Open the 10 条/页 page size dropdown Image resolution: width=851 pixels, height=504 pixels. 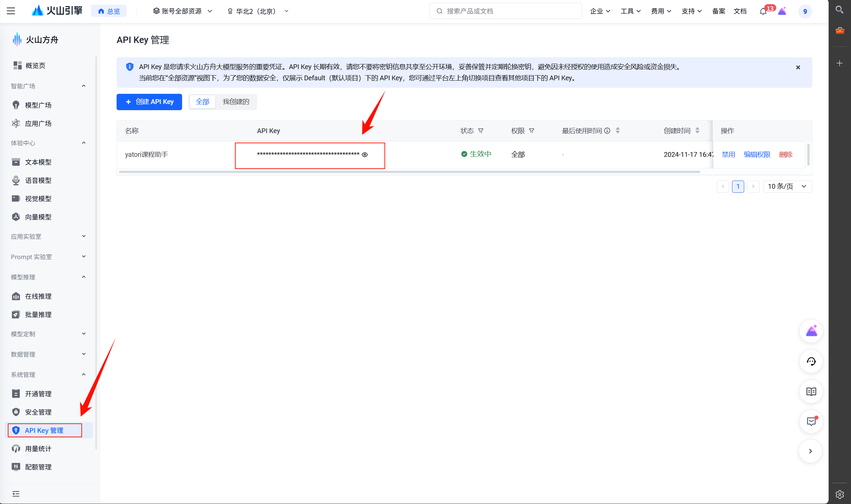(x=787, y=186)
